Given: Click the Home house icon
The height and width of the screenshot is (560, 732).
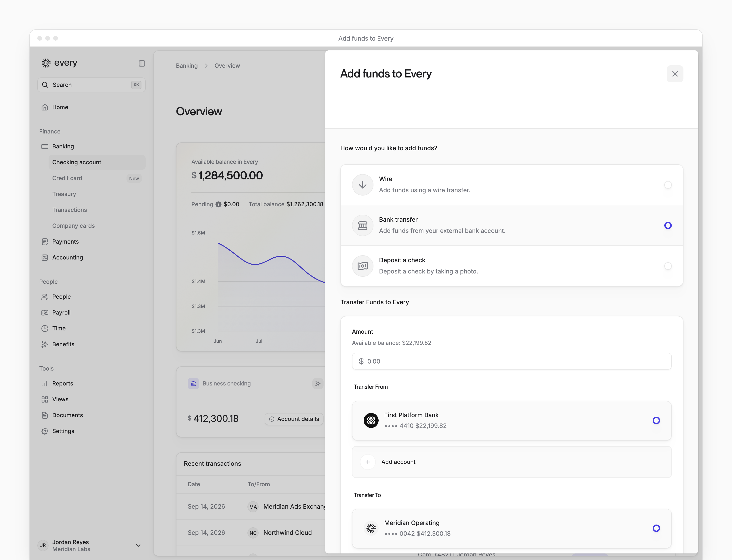Looking at the screenshot, I should point(45,107).
